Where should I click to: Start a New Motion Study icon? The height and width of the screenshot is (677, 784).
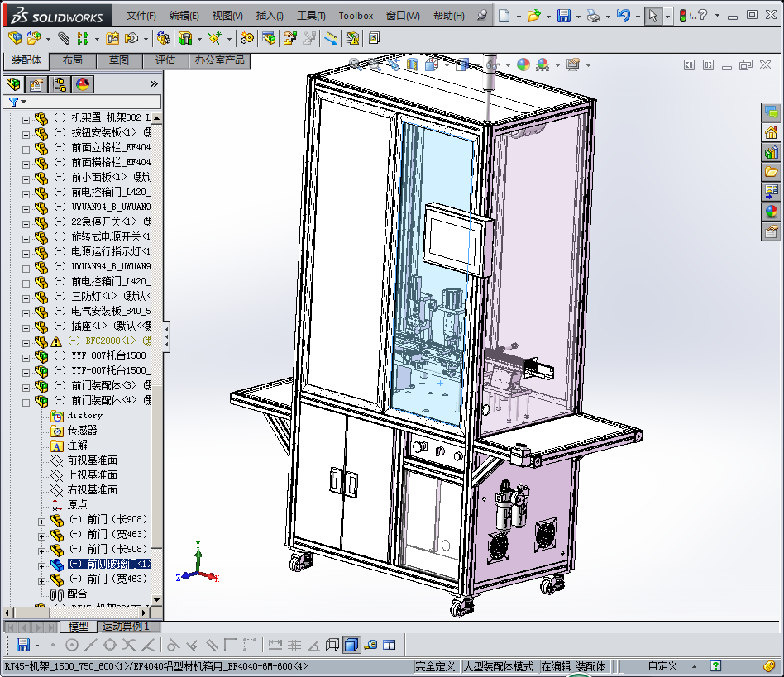click(246, 38)
